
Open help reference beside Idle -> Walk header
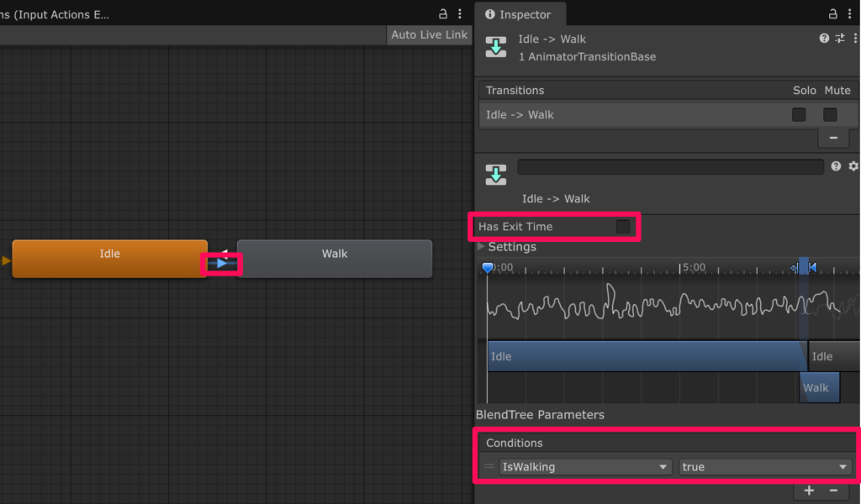tap(824, 39)
